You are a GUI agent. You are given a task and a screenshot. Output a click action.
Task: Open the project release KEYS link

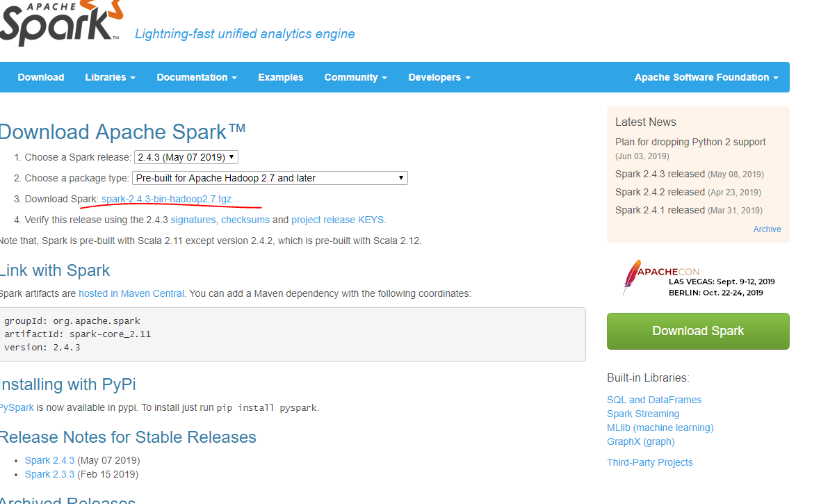click(x=337, y=219)
